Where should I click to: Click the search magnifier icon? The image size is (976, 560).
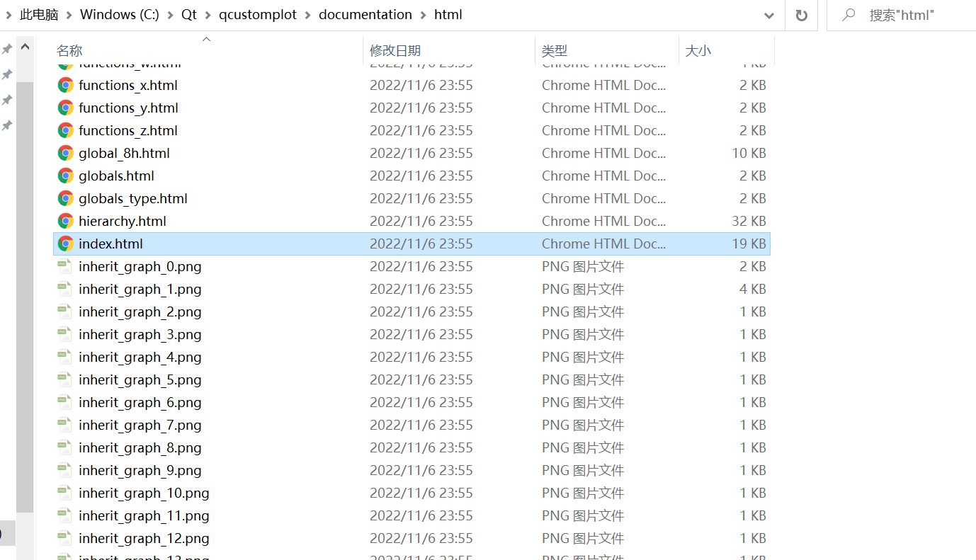pyautogui.click(x=849, y=15)
